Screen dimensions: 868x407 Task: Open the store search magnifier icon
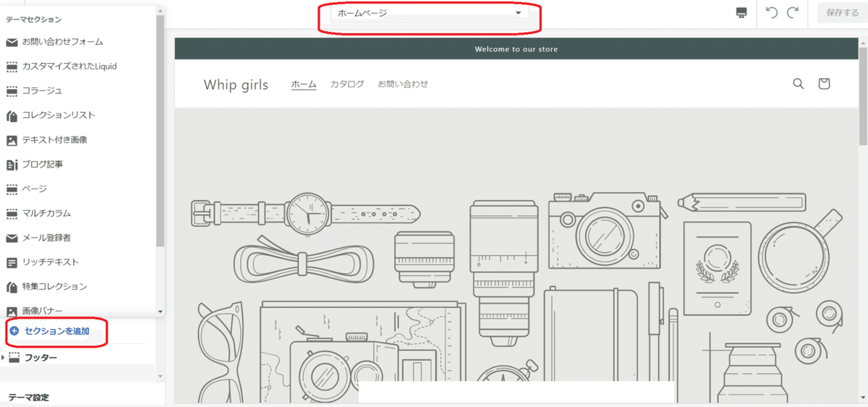(799, 84)
